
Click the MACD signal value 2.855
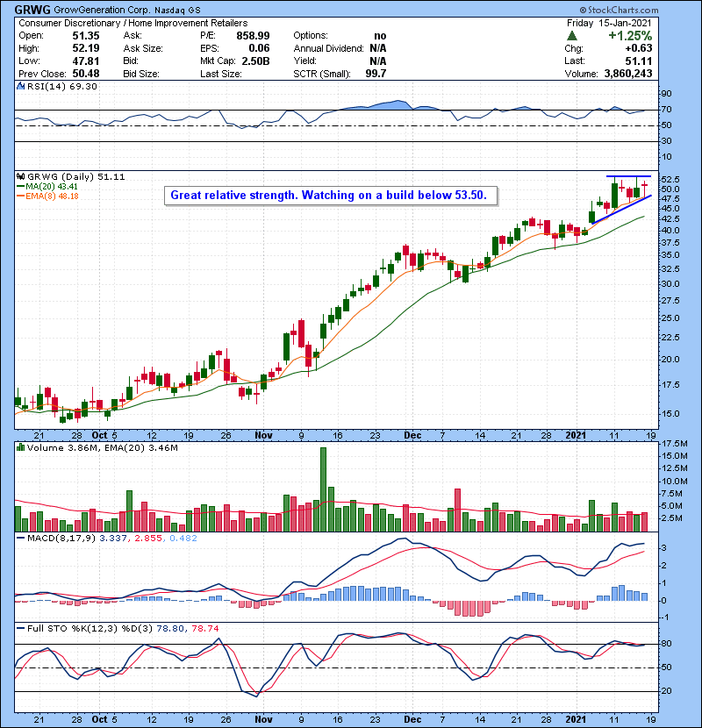[148, 539]
